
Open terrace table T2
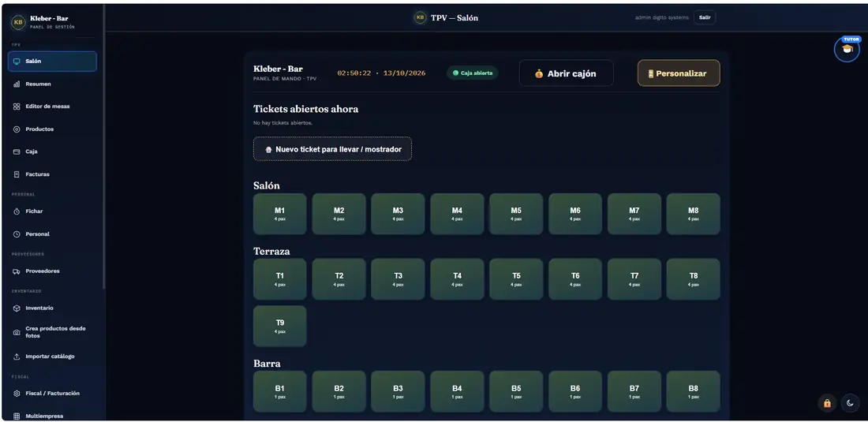(339, 279)
